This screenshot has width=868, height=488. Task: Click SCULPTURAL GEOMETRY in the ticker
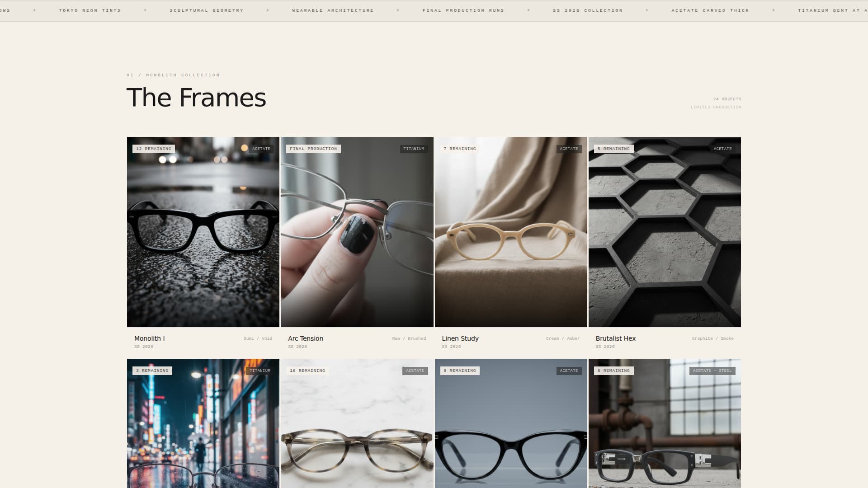(x=207, y=10)
